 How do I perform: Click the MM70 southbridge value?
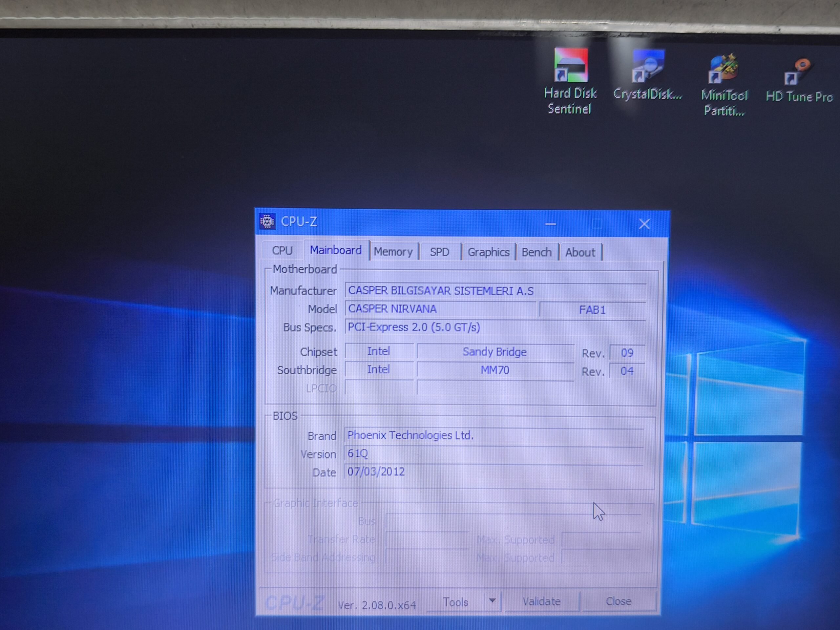point(495,370)
